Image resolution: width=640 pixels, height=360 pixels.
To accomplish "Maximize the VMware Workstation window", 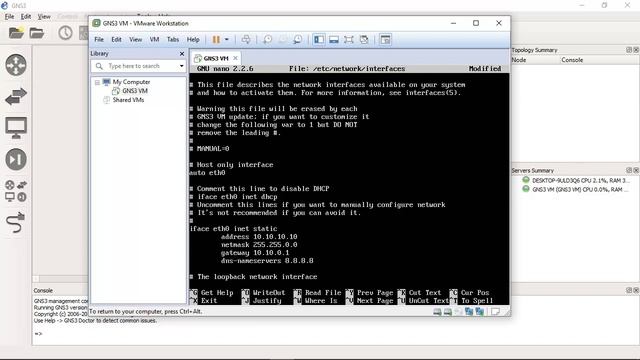I will coord(476,23).
